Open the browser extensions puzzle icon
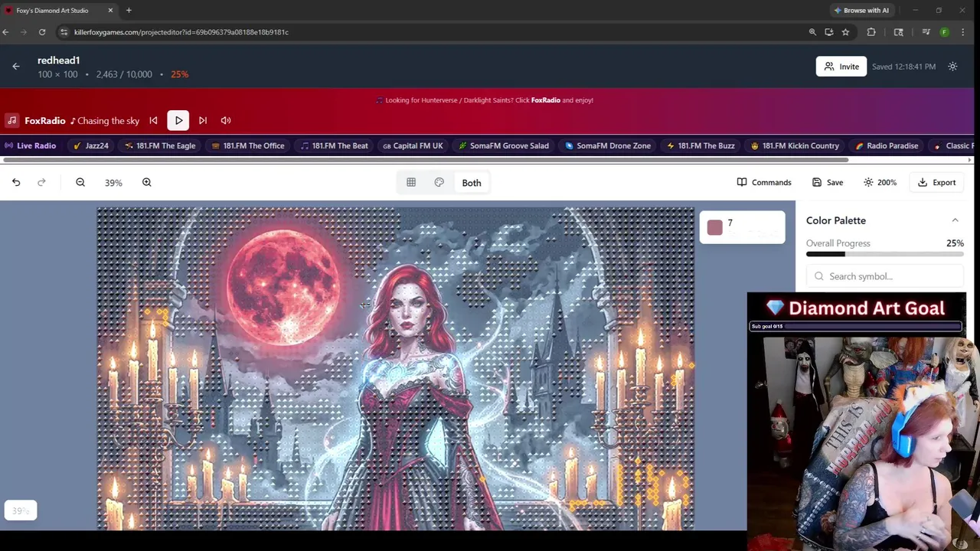The height and width of the screenshot is (551, 980). [x=871, y=32]
